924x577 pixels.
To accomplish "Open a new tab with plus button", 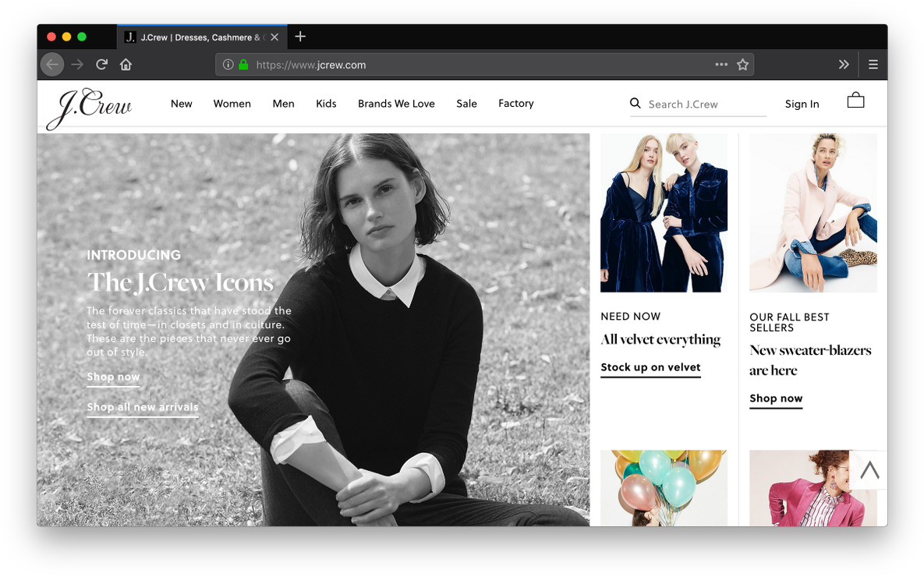I will (300, 37).
